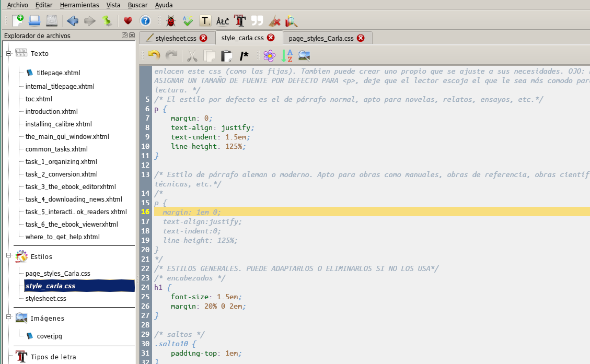Collapse the Imágenes tree section

pos(8,318)
